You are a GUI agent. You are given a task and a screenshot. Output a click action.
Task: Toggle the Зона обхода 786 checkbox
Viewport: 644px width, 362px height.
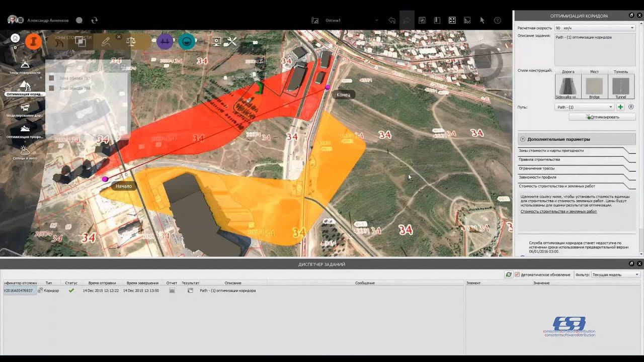click(x=51, y=88)
